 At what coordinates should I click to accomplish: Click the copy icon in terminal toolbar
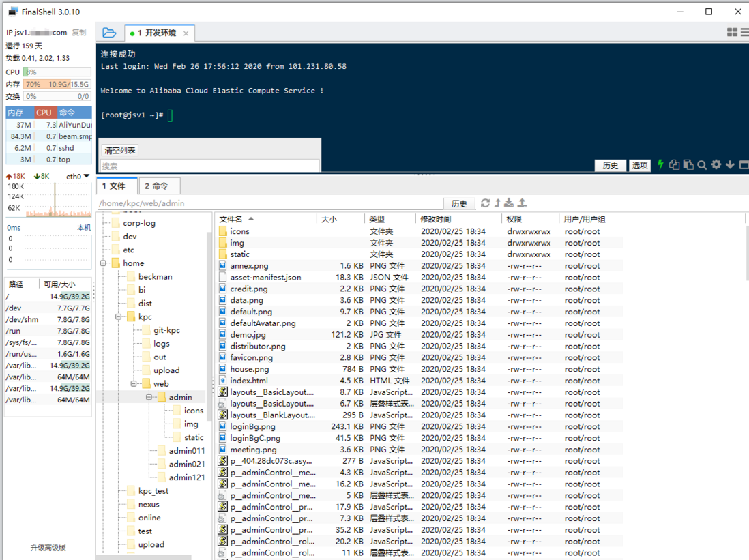coord(674,165)
